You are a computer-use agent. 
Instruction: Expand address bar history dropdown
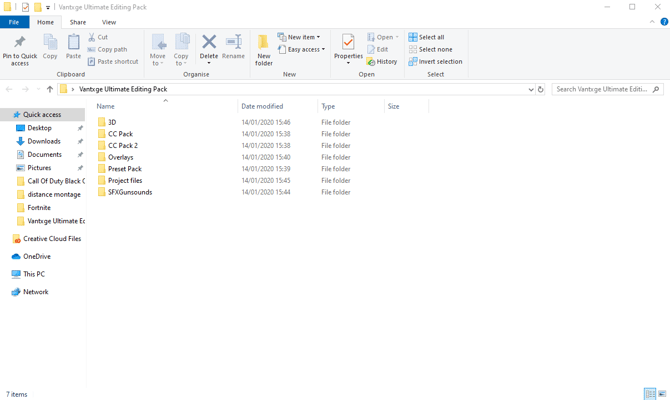click(531, 89)
